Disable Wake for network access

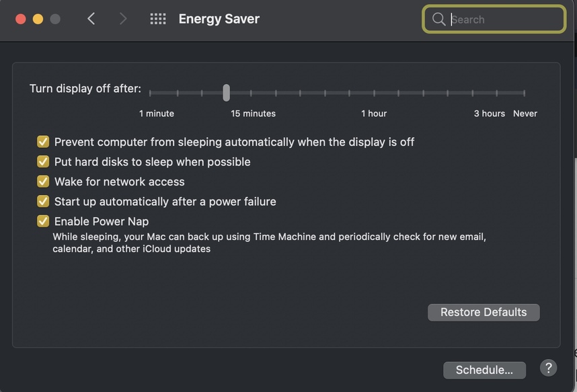tap(43, 182)
